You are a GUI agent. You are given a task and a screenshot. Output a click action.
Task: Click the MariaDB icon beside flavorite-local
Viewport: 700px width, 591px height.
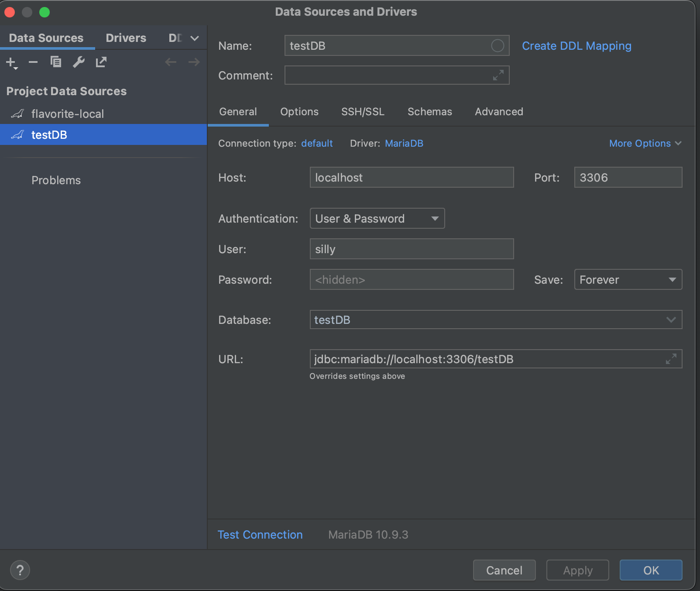coord(17,114)
